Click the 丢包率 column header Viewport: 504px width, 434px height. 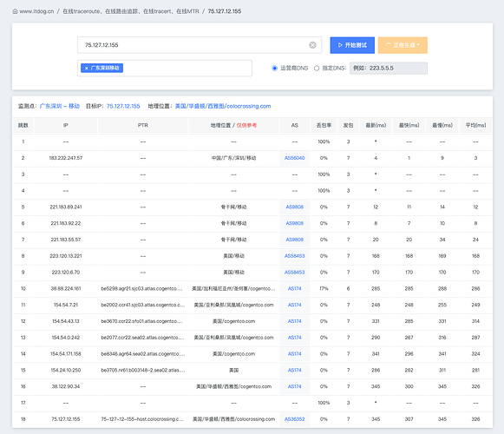click(x=324, y=126)
